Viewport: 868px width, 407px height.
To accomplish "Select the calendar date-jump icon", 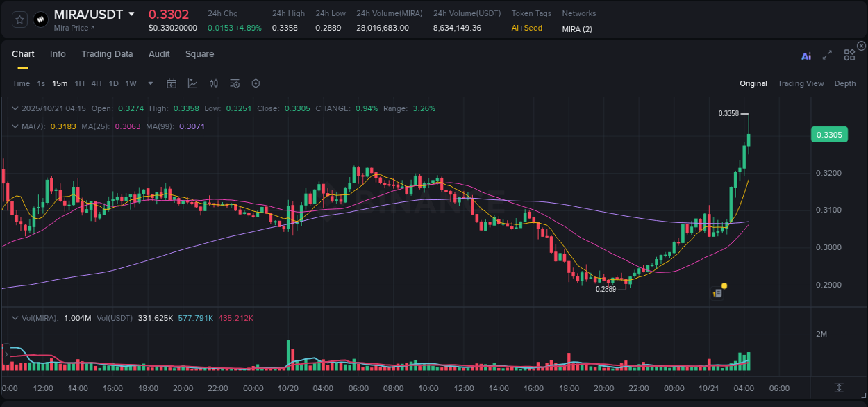I will 172,83.
